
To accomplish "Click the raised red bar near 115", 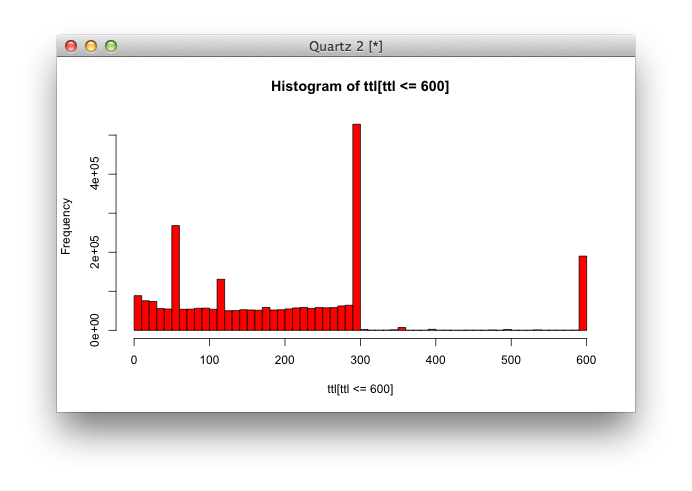I will 221,304.
